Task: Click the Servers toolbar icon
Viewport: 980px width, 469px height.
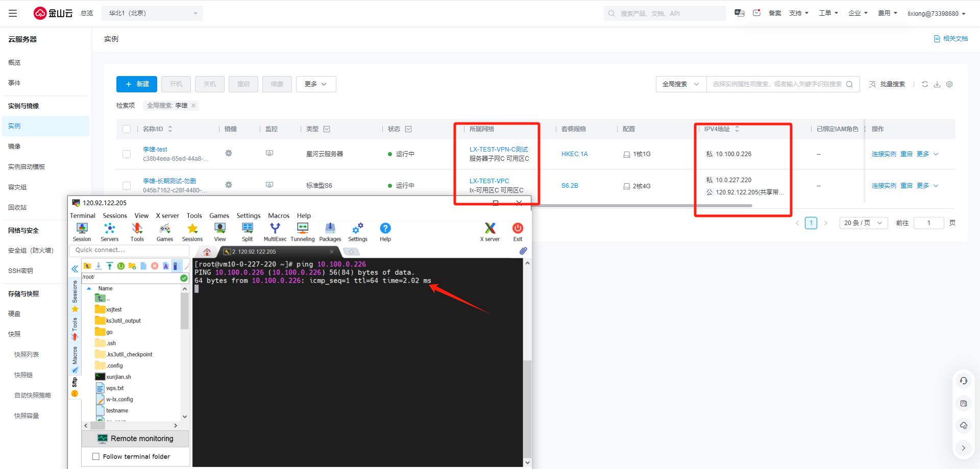Action: [x=109, y=232]
